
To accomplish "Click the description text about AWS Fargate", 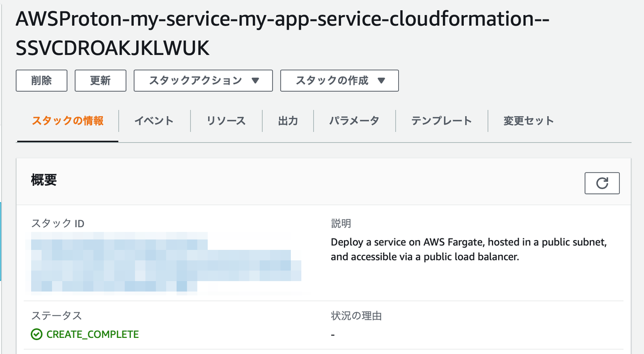I will [x=469, y=250].
